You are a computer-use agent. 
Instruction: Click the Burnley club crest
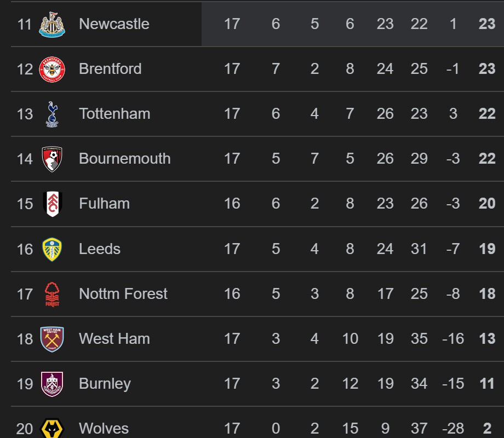tap(53, 384)
